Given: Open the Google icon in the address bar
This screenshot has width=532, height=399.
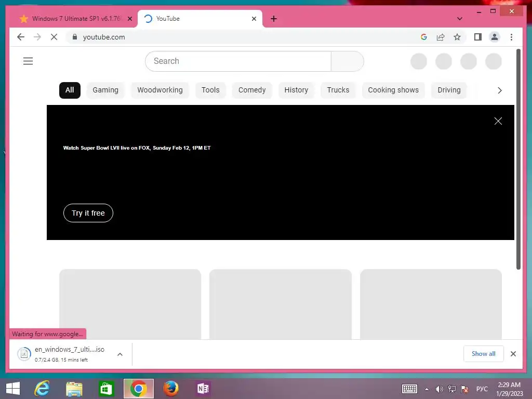Looking at the screenshot, I should pos(424,37).
